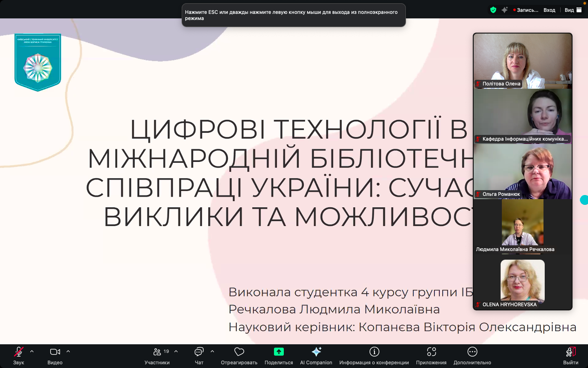Viewport: 588px width, 368px height.
Task: Toggle camera using the Видео button
Action: pyautogui.click(x=55, y=352)
